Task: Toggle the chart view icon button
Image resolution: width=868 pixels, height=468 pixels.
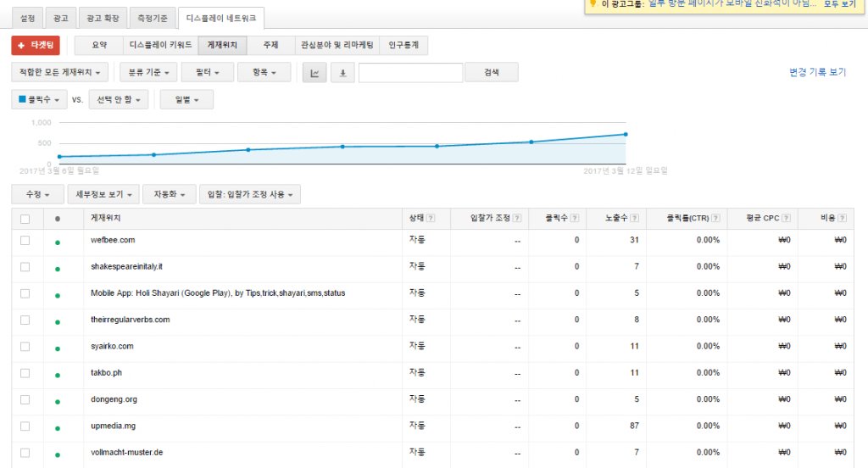Action: point(314,73)
